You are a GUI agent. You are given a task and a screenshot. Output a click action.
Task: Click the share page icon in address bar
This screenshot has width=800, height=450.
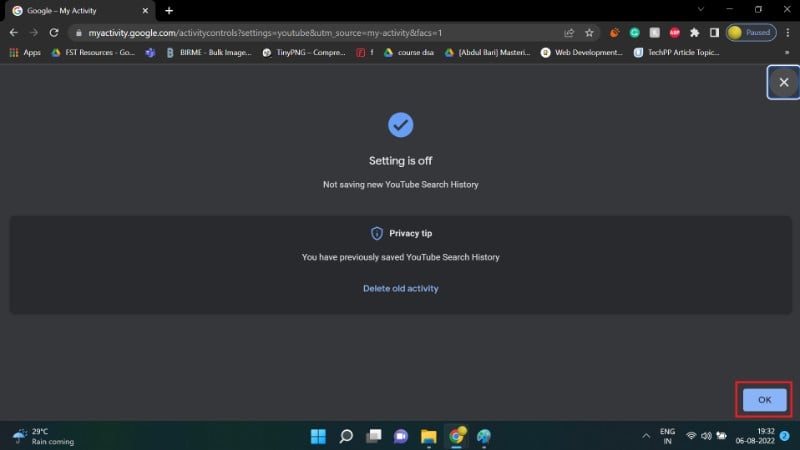(x=569, y=33)
